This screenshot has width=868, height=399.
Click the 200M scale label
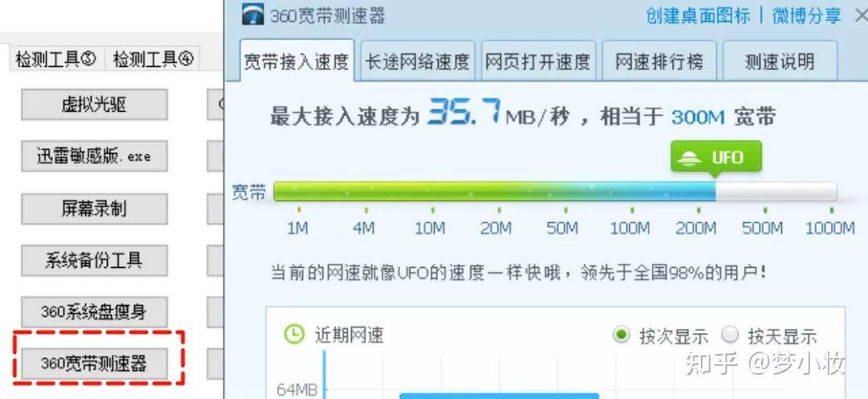tap(696, 228)
